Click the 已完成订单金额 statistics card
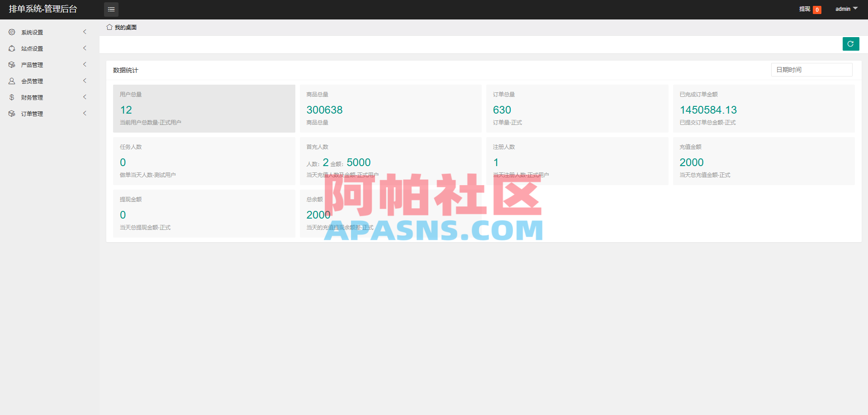This screenshot has width=868, height=415. point(764,109)
